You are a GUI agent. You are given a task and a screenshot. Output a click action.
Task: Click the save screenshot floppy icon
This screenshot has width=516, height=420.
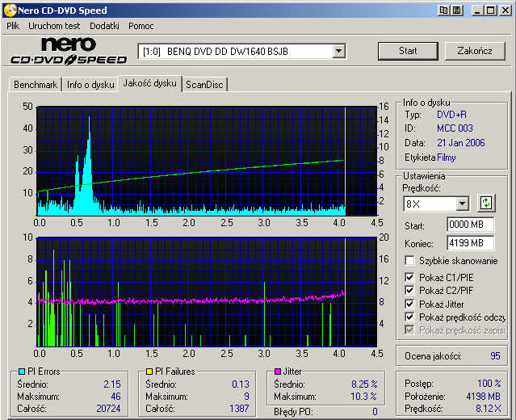(457, 10)
